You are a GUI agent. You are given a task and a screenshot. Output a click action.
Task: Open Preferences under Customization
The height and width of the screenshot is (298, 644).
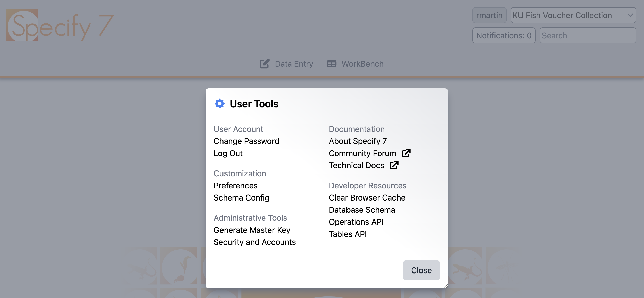coord(235,185)
